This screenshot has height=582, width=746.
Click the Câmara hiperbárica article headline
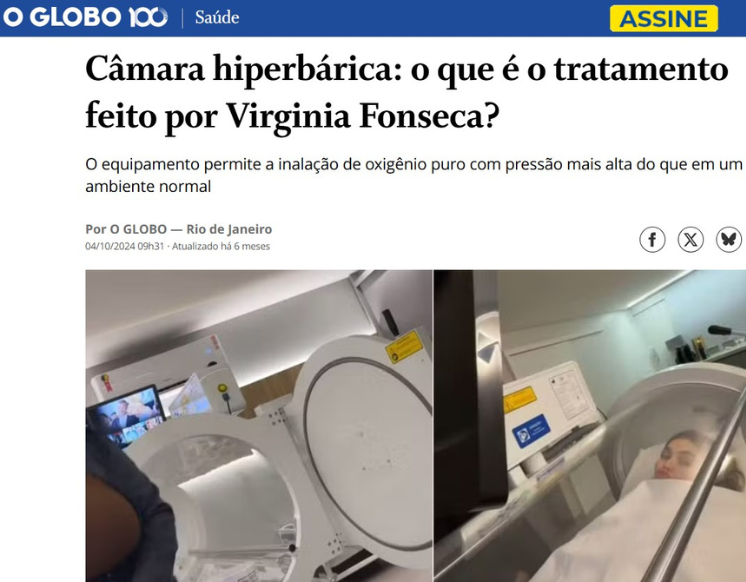pyautogui.click(x=407, y=92)
